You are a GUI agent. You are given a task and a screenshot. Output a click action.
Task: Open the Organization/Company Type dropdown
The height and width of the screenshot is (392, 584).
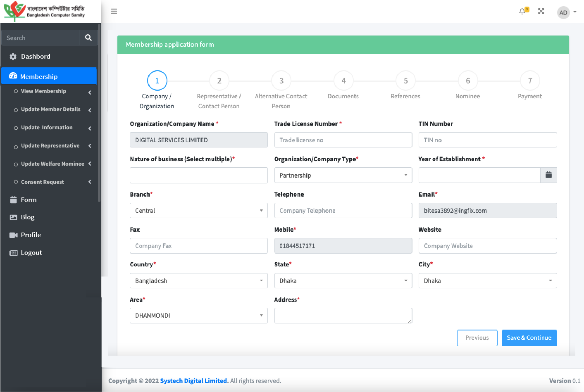coord(343,175)
